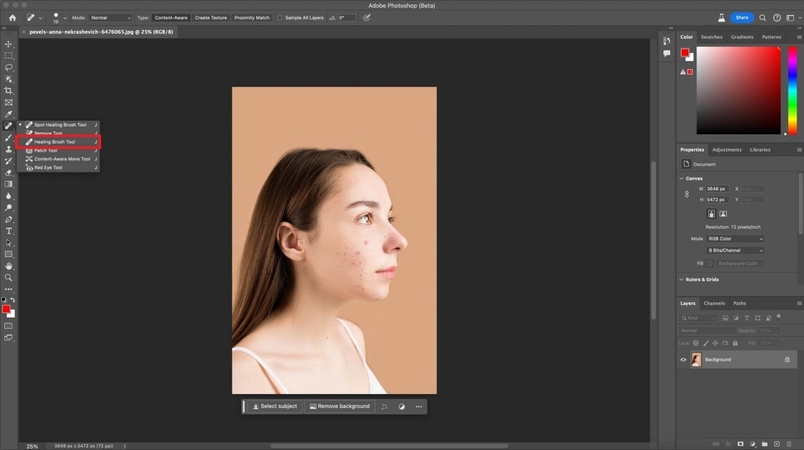Select the Healing Brush Tool from flyout
804x450 pixels.
(x=56, y=142)
